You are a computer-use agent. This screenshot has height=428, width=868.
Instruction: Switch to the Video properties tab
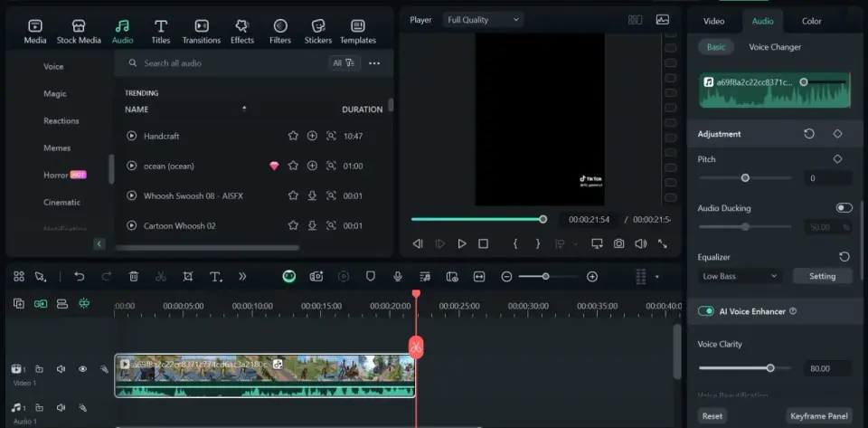[713, 21]
